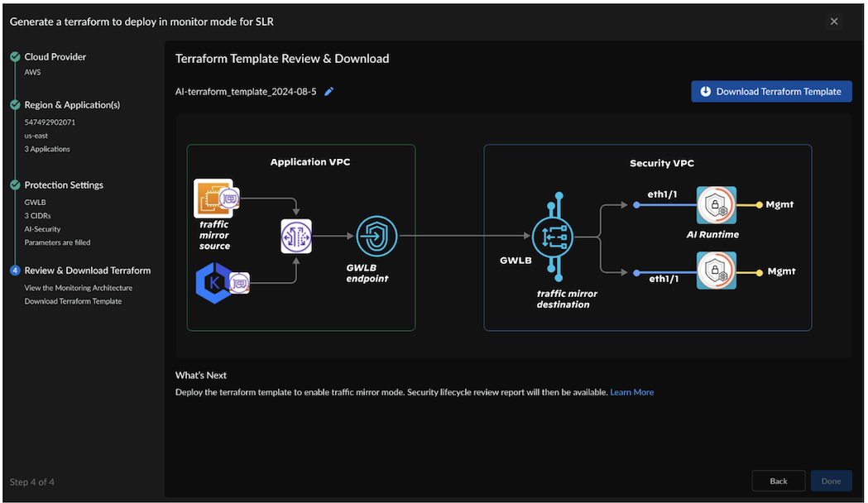Click the Protection Settings completed checkmark
The image size is (868, 503).
tap(15, 185)
